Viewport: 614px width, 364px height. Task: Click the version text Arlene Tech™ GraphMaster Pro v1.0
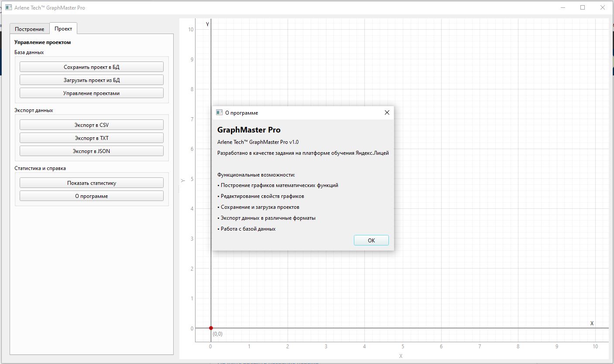tap(258, 142)
